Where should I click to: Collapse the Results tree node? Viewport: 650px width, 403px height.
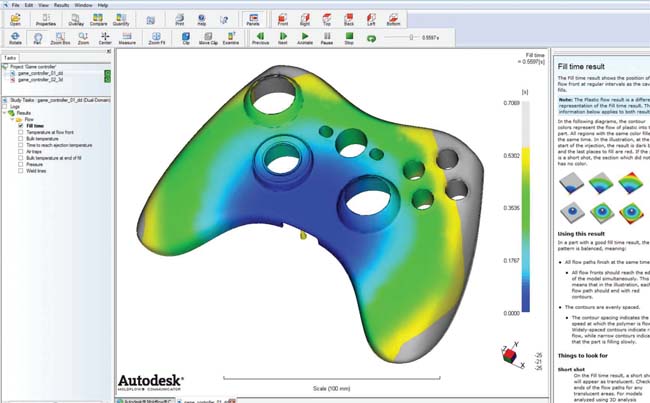tap(5, 113)
